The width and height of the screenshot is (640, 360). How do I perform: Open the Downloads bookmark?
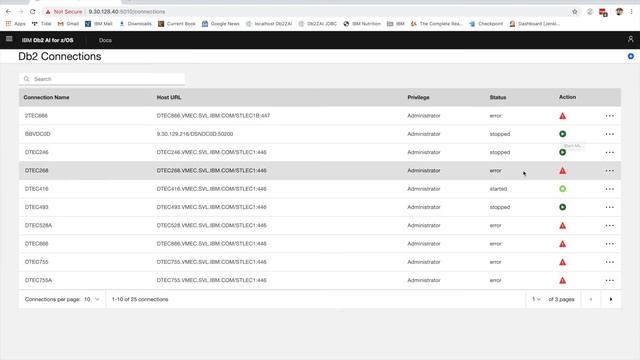[135, 24]
